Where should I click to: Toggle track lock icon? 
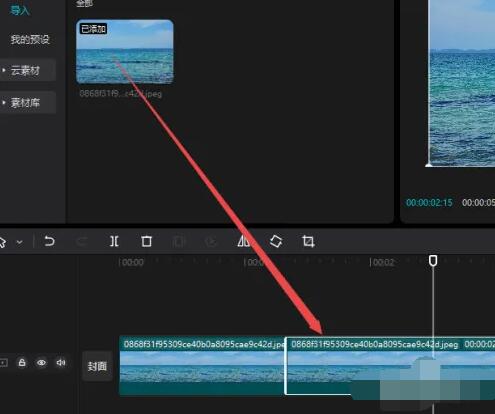[22, 362]
